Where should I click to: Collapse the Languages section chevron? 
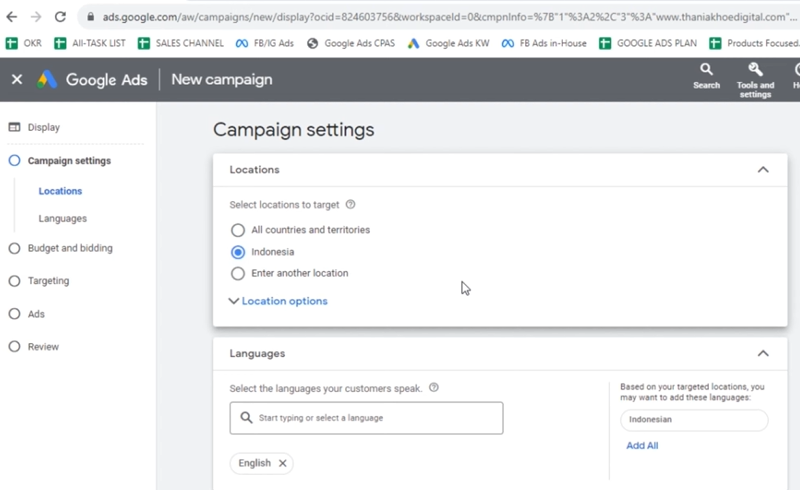coord(763,353)
